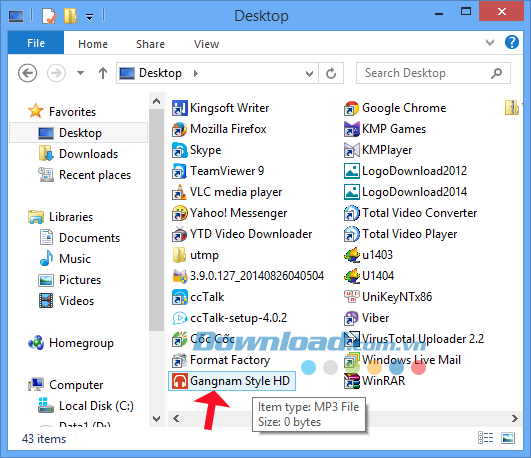Open Recent places in navigation pane
This screenshot has height=458, width=531.
tap(85, 175)
